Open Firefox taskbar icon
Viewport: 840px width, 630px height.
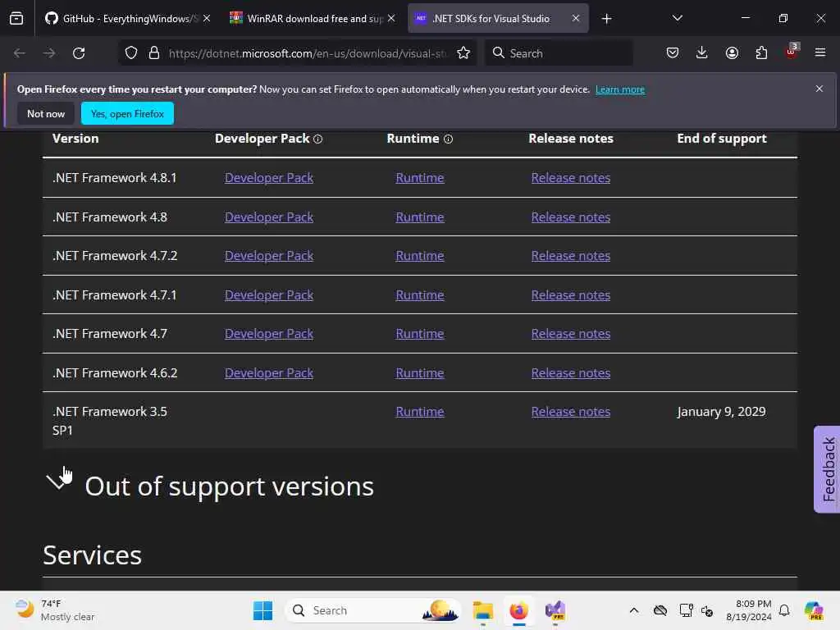point(518,610)
